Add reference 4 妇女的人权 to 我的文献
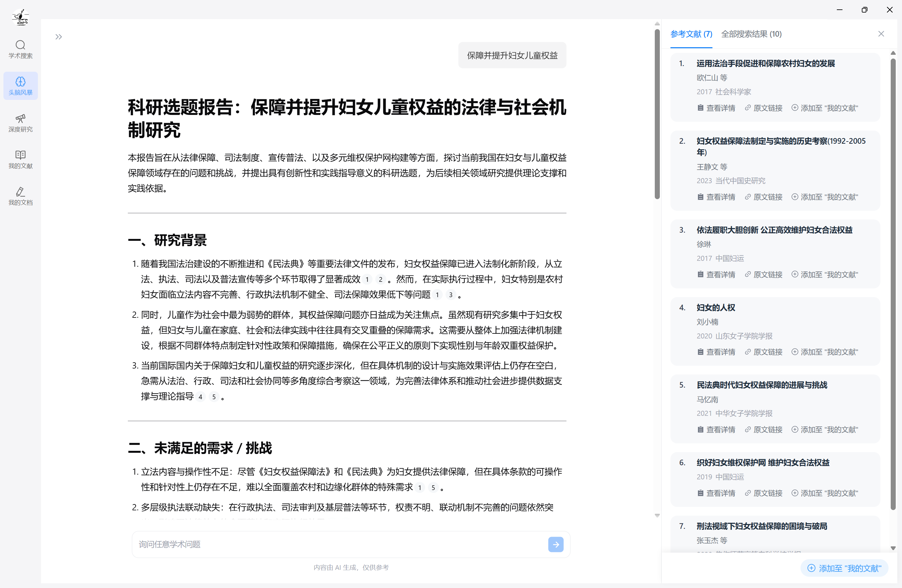 coord(824,352)
